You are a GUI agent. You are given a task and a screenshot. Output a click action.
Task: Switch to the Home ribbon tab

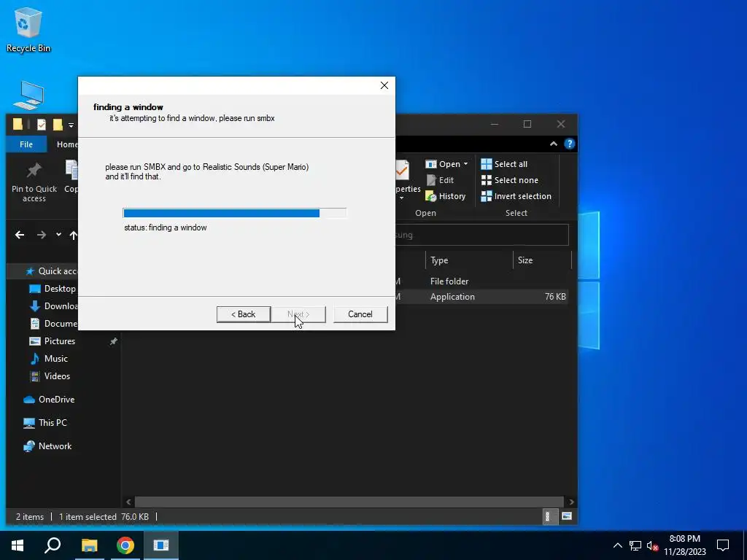pyautogui.click(x=66, y=144)
